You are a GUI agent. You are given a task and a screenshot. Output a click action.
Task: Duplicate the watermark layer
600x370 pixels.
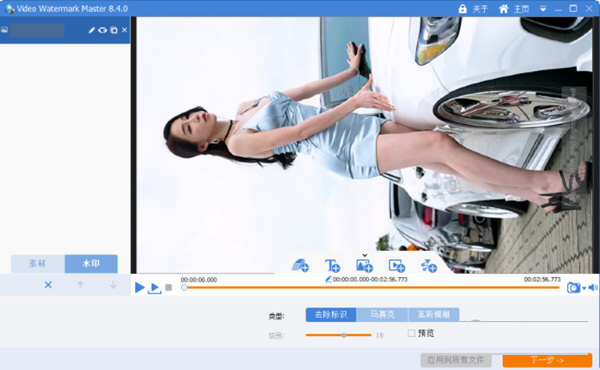[x=114, y=30]
